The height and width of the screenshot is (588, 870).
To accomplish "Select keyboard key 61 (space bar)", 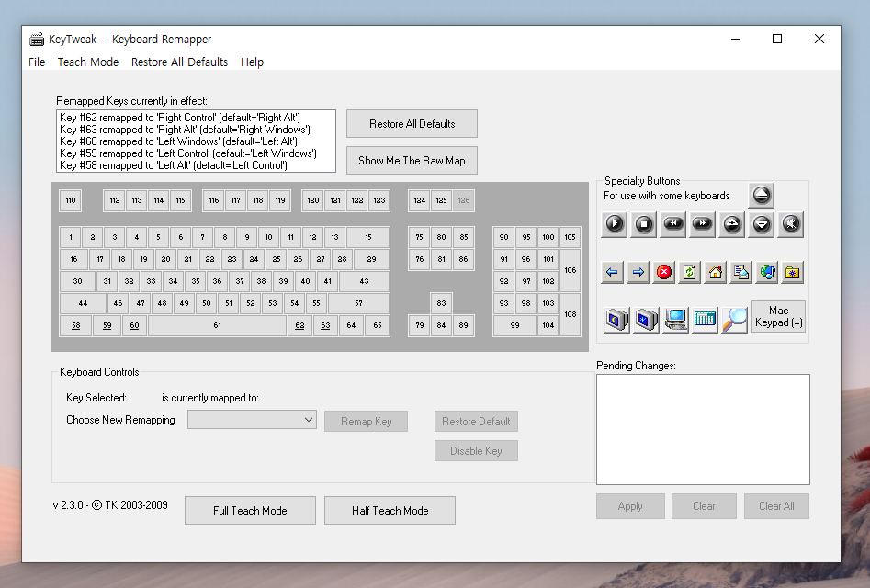I will point(217,325).
